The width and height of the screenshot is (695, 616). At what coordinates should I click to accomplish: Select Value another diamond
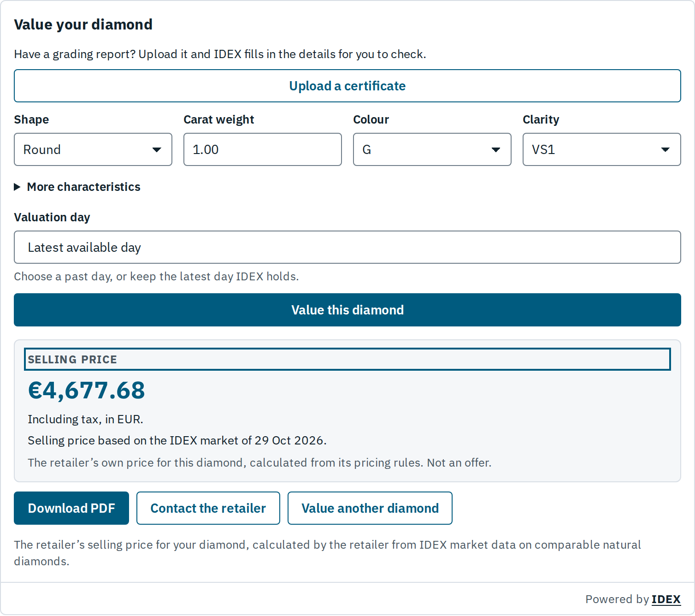tap(370, 508)
